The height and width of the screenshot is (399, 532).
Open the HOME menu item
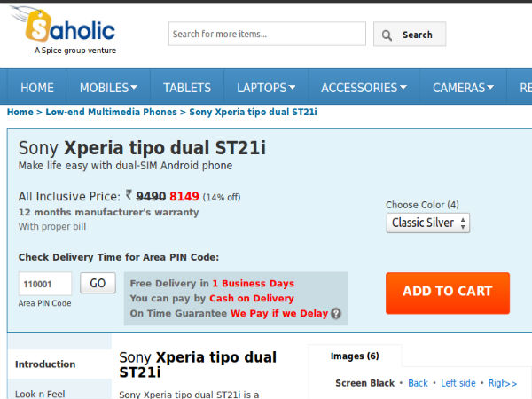[37, 88]
